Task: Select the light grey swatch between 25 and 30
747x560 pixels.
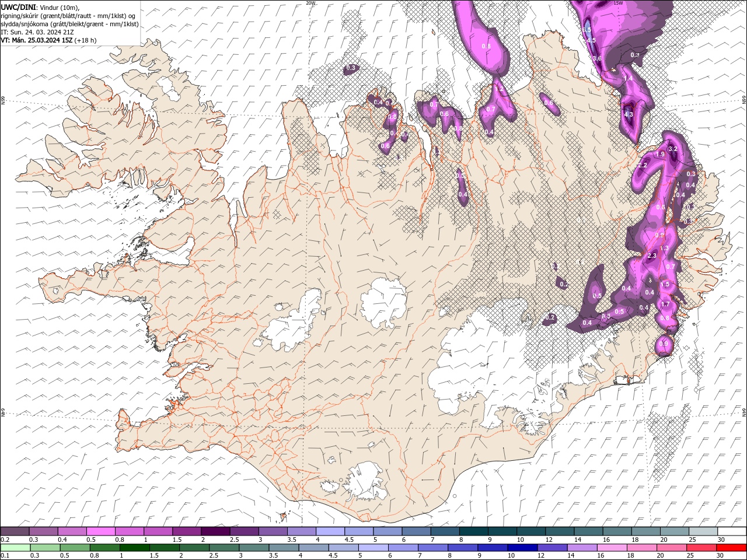Action: point(703,531)
